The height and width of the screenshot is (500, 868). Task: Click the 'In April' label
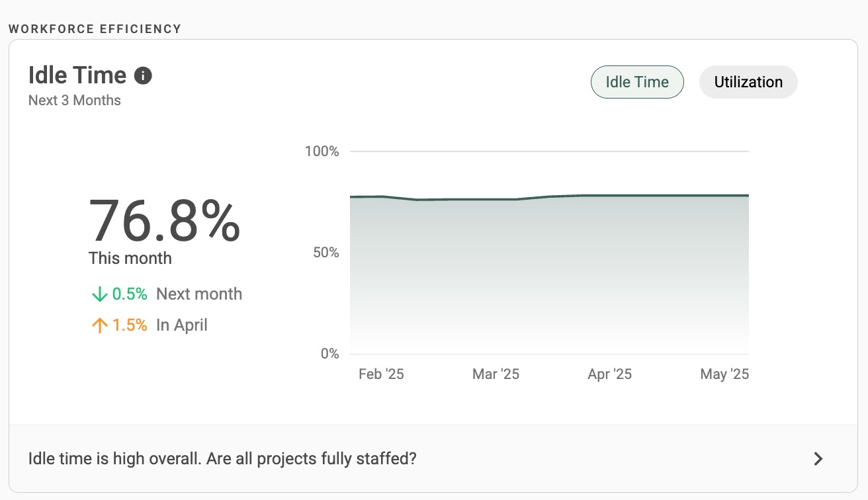182,325
